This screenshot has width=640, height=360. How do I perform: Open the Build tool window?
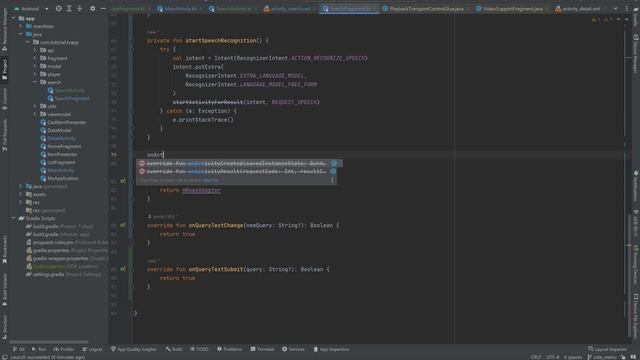(174, 349)
